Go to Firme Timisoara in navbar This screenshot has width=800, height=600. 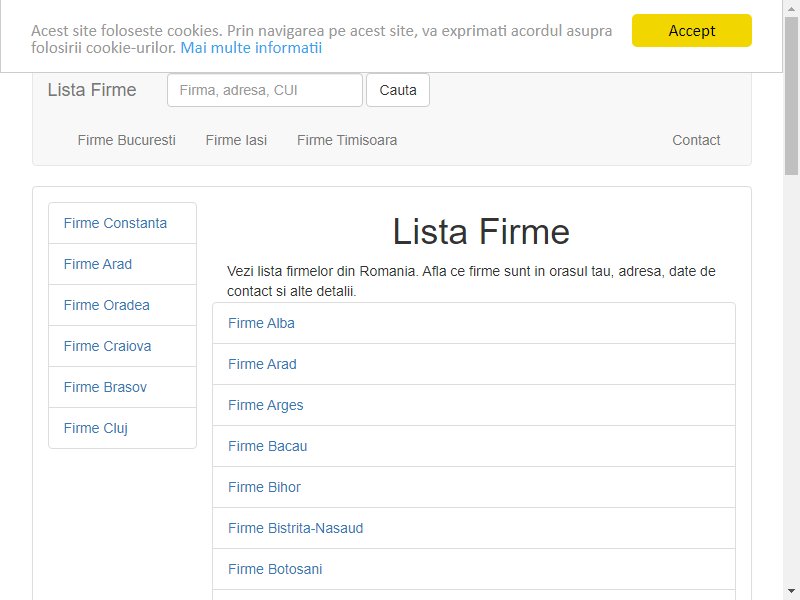[347, 140]
